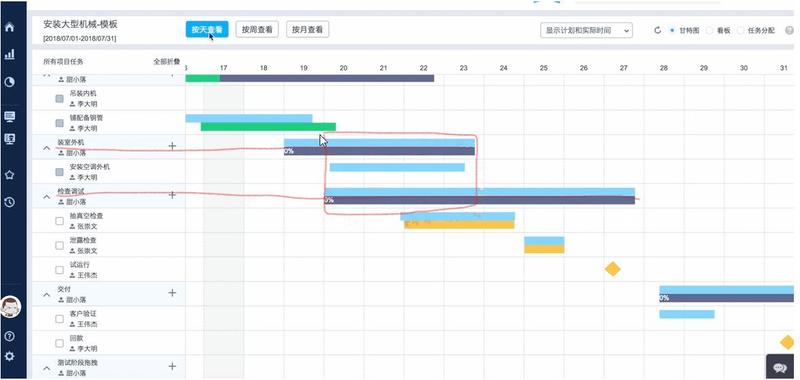Click the 装室外机 dark progress bar
The height and width of the screenshot is (380, 800).
coord(379,151)
